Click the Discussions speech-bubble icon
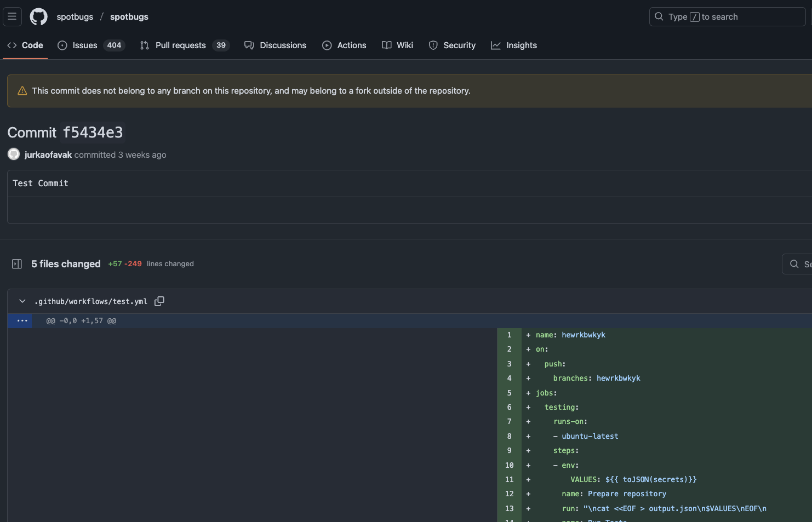The height and width of the screenshot is (522, 812). [x=249, y=45]
